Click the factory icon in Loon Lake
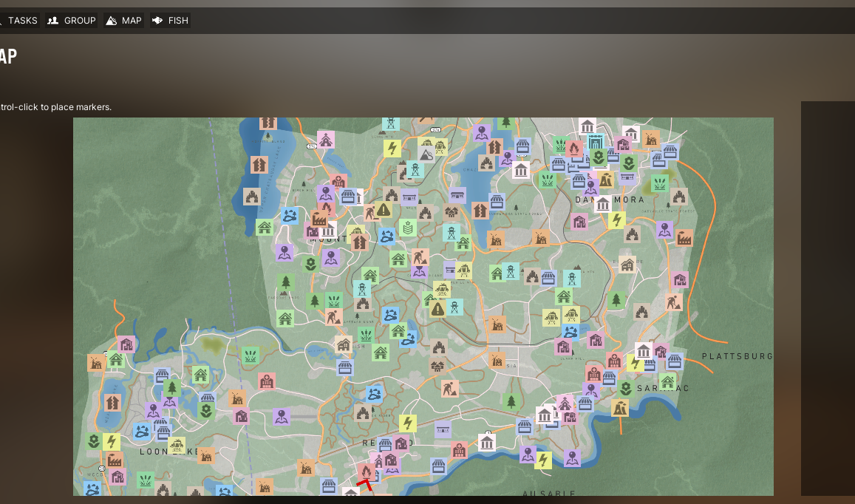The image size is (855, 504). pyautogui.click(x=115, y=460)
